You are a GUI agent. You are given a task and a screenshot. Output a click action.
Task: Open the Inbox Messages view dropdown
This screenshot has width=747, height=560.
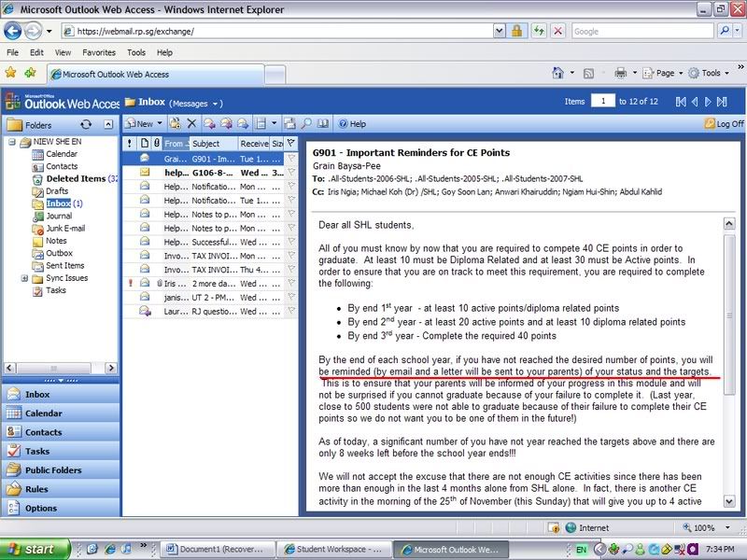[x=217, y=103]
